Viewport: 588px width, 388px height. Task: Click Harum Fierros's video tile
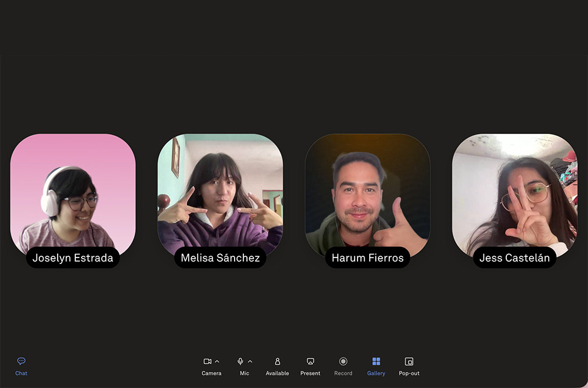(x=367, y=194)
